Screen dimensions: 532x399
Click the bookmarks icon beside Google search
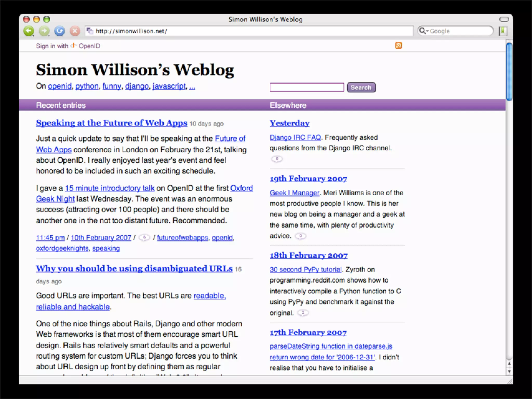tap(503, 31)
